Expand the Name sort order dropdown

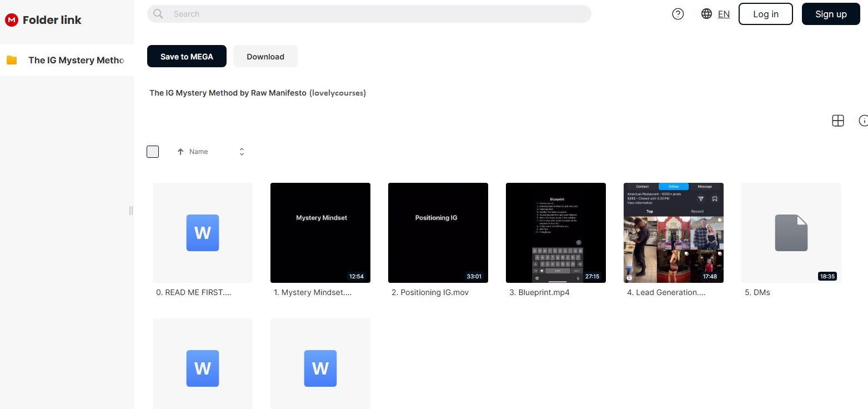click(242, 152)
